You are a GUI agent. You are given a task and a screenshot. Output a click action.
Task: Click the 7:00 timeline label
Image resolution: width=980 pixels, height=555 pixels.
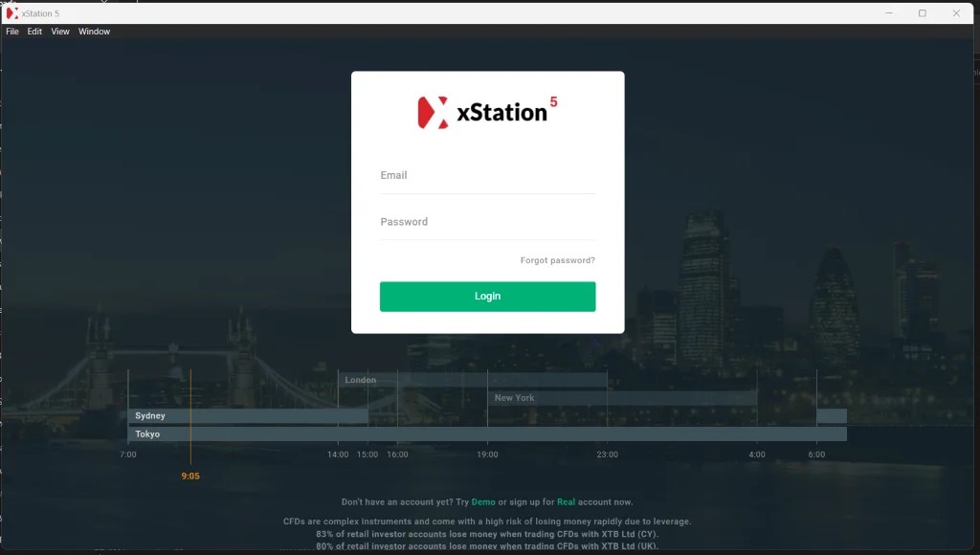coord(128,455)
